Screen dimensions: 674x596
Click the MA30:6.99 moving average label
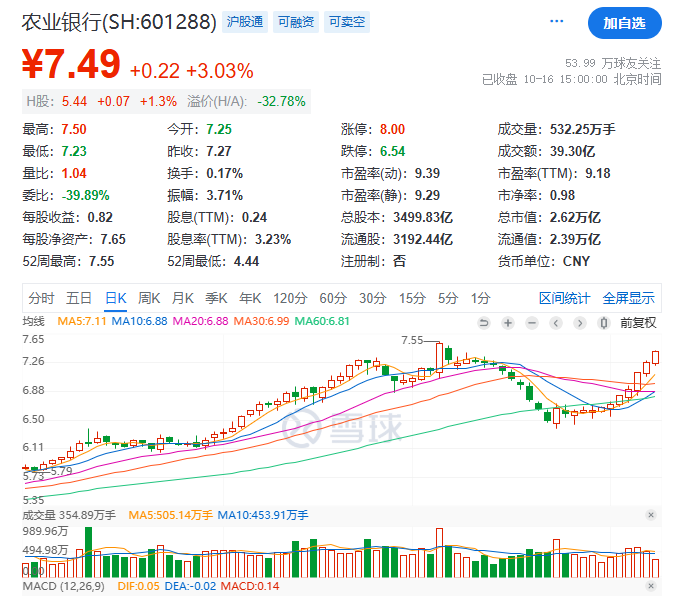pyautogui.click(x=261, y=321)
